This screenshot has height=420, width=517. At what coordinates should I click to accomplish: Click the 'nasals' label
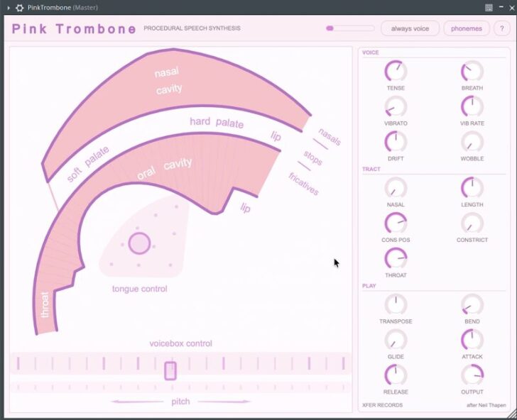tap(330, 137)
